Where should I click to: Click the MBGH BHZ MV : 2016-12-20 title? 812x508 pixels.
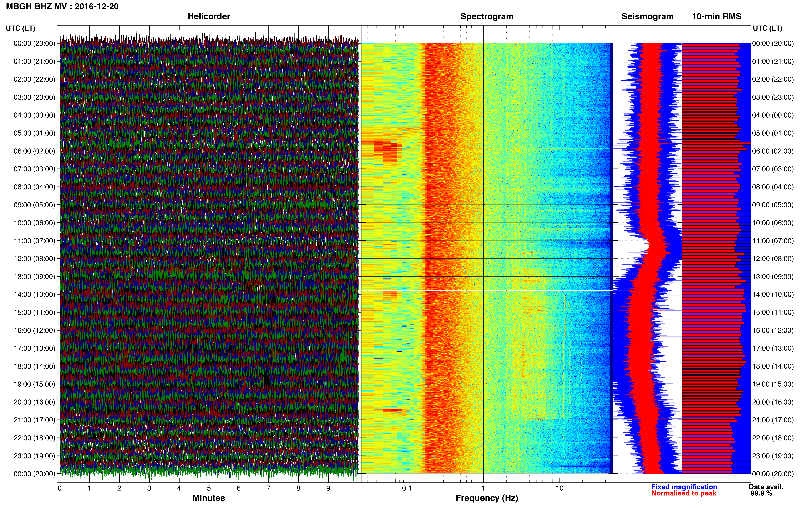tap(62, 6)
